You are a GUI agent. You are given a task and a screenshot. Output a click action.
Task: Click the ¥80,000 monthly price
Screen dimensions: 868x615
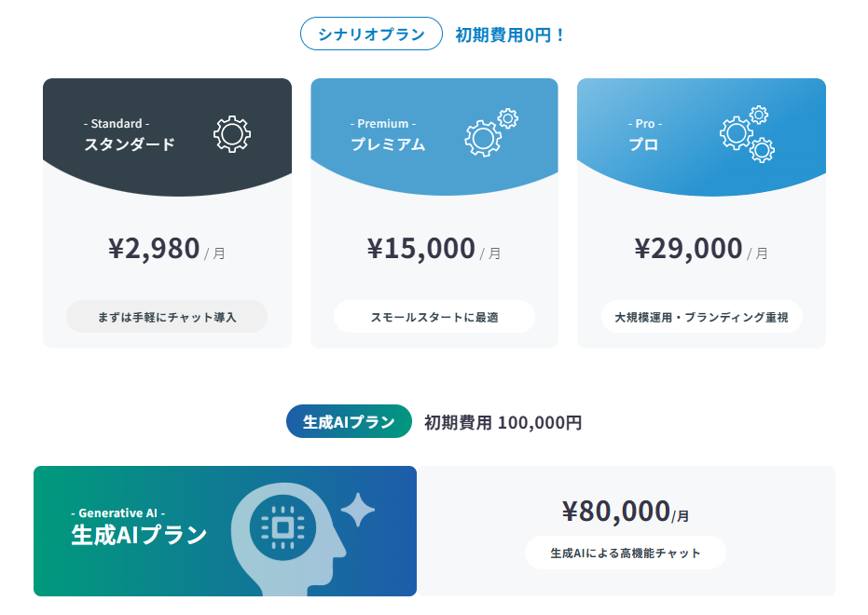pos(616,511)
